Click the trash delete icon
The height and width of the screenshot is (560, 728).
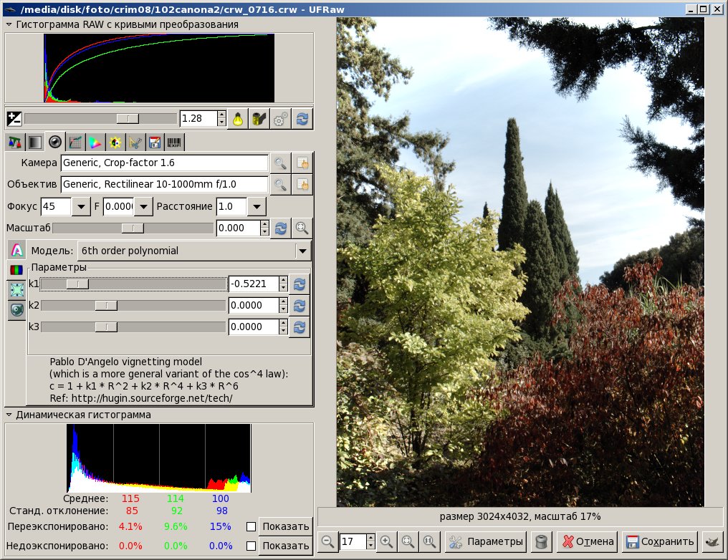(542, 541)
